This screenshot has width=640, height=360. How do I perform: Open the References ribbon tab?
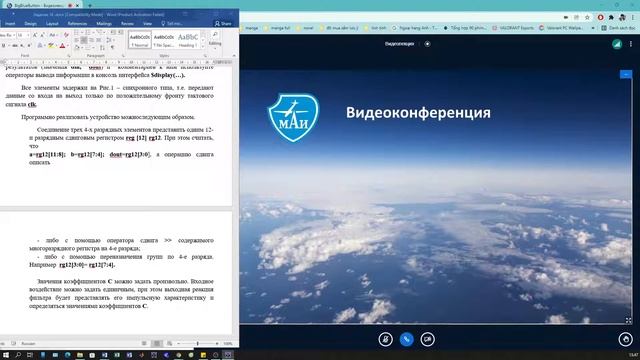(x=77, y=24)
